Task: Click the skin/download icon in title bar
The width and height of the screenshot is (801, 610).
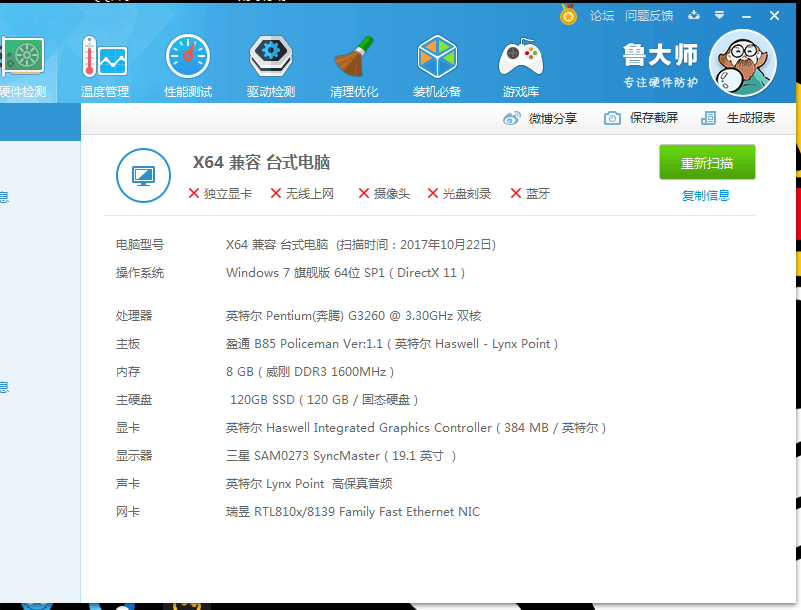Action: click(x=694, y=15)
